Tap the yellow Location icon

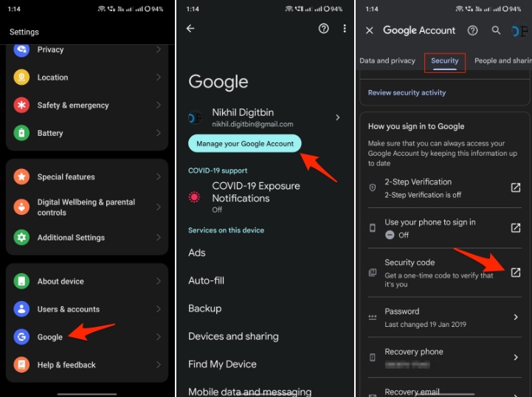click(21, 77)
